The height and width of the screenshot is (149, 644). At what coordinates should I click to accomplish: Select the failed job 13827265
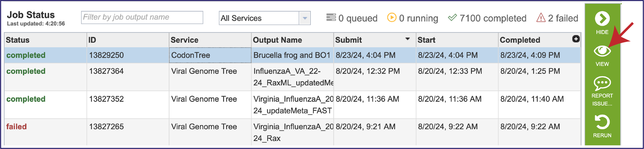106,127
